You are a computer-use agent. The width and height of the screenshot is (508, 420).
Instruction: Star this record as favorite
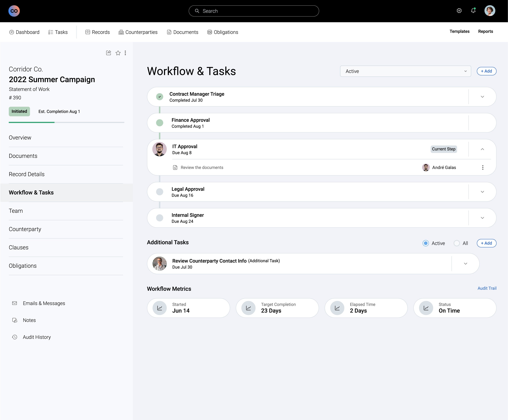pos(118,53)
